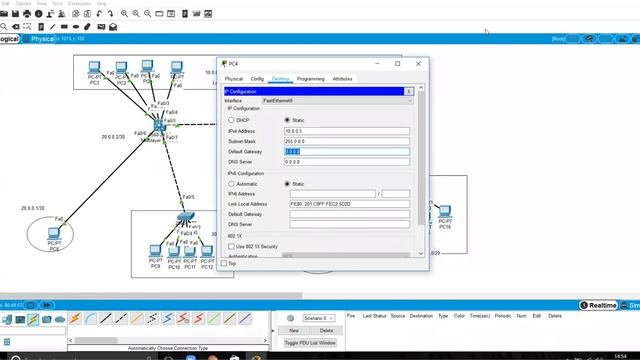This screenshot has width=640, height=360.
Task: Open the network information icon
Action: (x=39, y=14)
